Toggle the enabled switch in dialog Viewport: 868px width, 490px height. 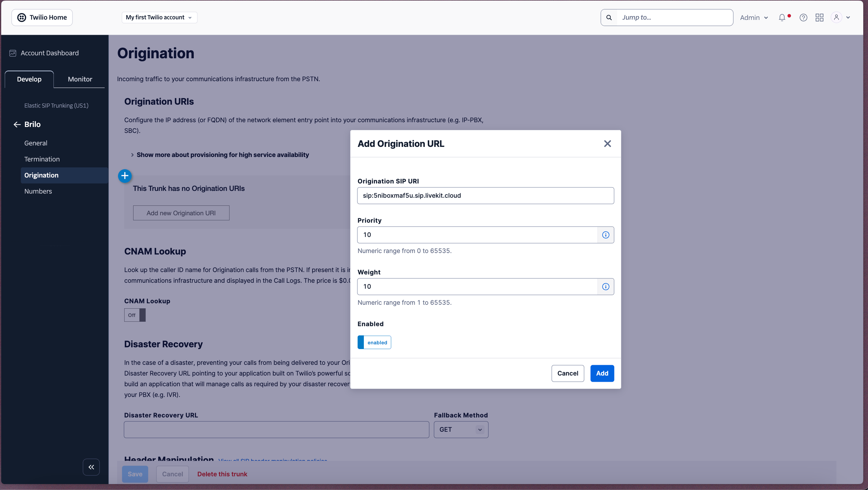tap(374, 343)
